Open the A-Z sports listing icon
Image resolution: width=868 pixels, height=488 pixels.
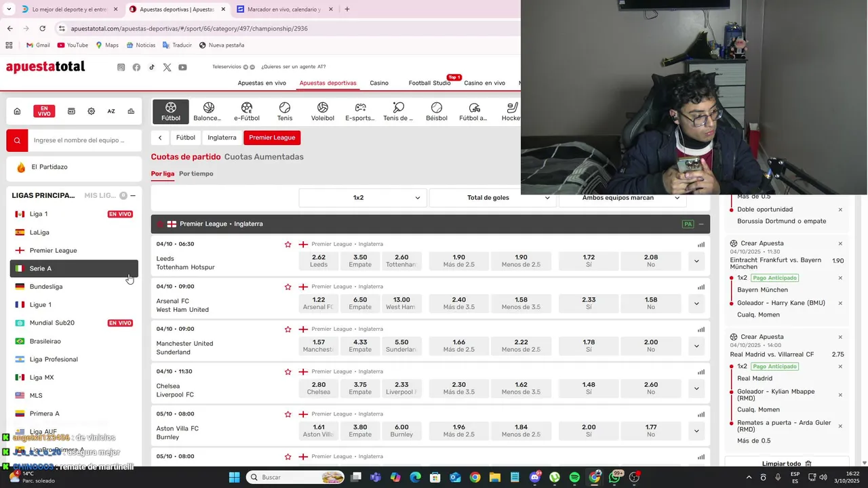pos(111,111)
